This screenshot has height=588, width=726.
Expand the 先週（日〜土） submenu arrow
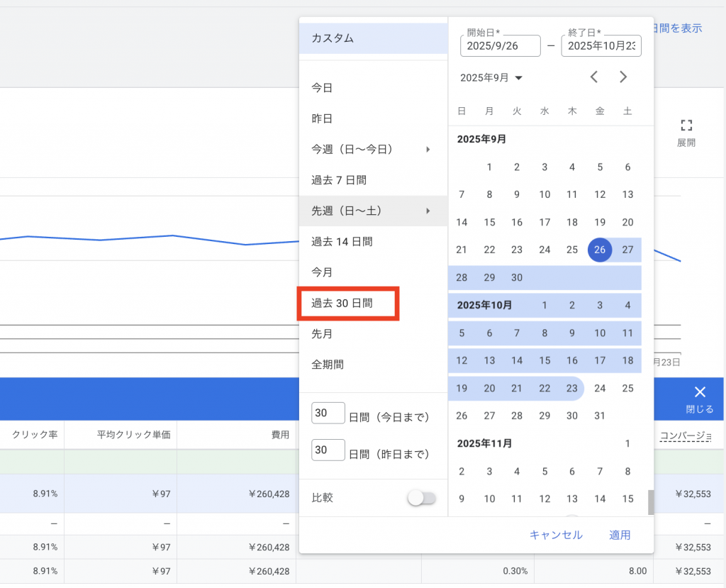point(428,211)
